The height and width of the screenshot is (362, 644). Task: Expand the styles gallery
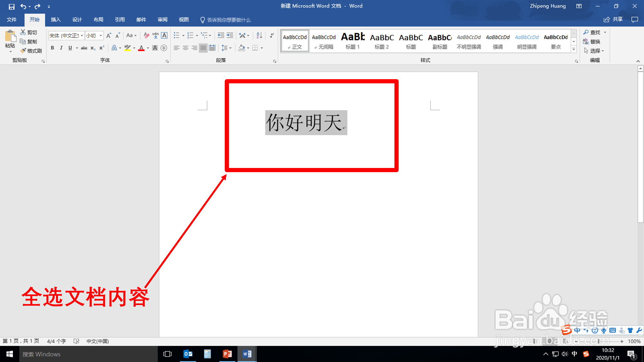pos(574,50)
